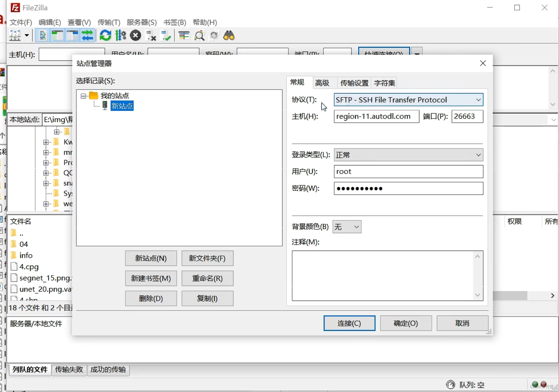The height and width of the screenshot is (392, 559).
Task: Expand the QC folder in local tree
Action: 46,173
